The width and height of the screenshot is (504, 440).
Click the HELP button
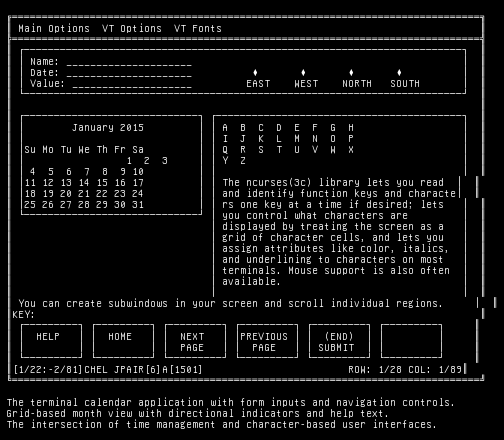[51, 341]
